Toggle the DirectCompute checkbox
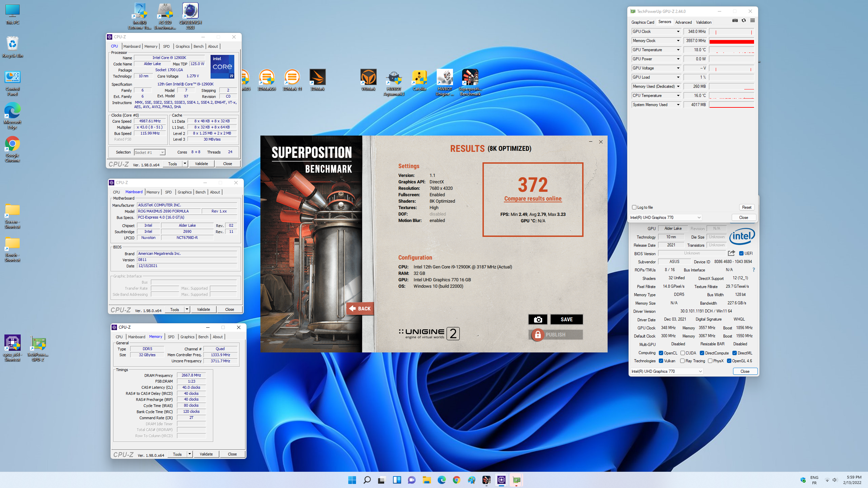This screenshot has height=488, width=868. pyautogui.click(x=702, y=353)
